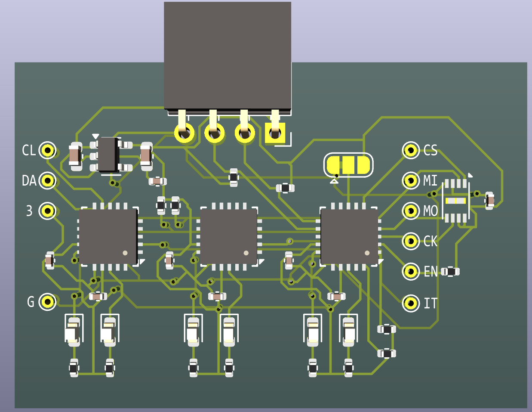Click the three-pad yellow solder jumper
Screen dimensions: 532x412
(348, 164)
